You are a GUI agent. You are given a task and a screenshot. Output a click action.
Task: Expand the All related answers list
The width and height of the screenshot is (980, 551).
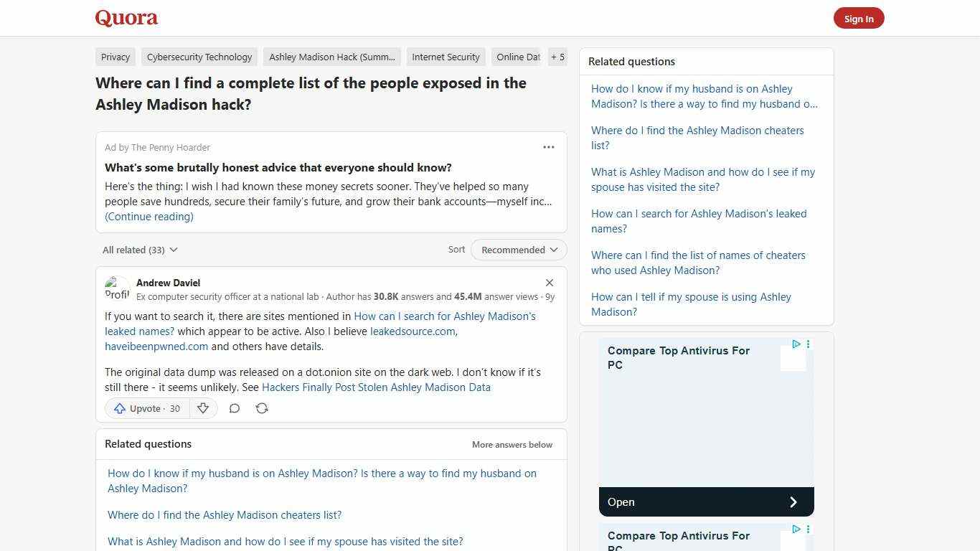pyautogui.click(x=140, y=250)
